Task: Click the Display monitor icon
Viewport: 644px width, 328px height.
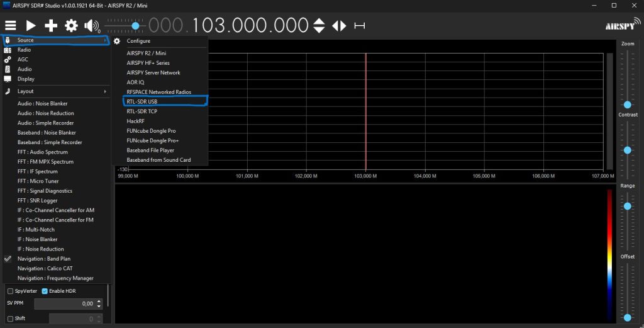Action: 8,79
